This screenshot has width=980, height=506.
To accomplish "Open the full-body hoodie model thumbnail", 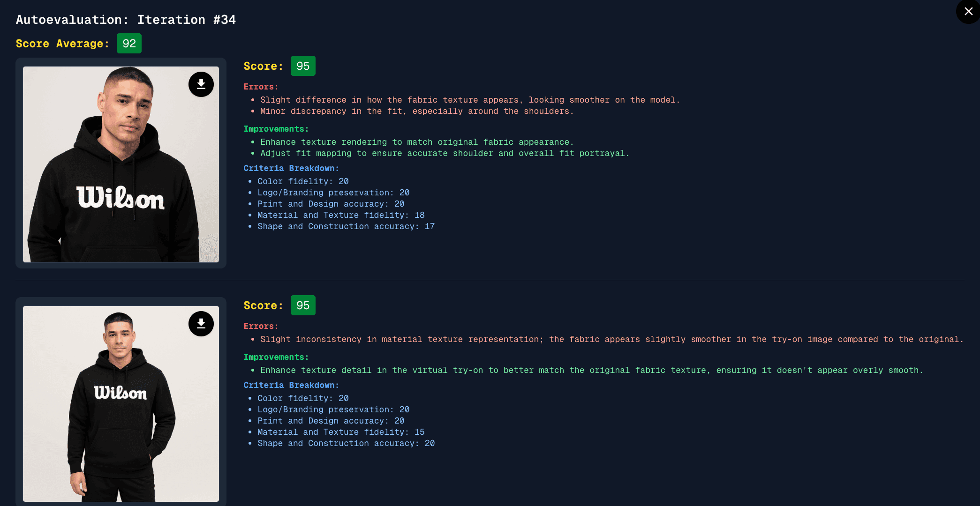I will (121, 404).
